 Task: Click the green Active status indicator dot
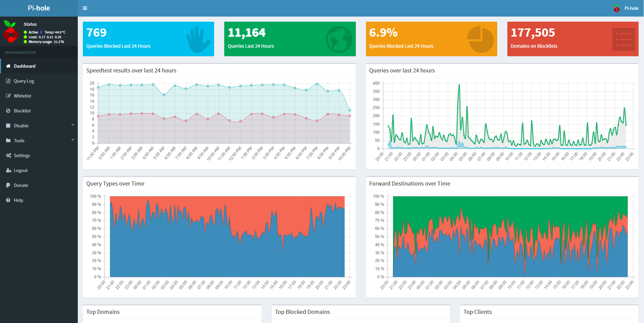(x=25, y=32)
